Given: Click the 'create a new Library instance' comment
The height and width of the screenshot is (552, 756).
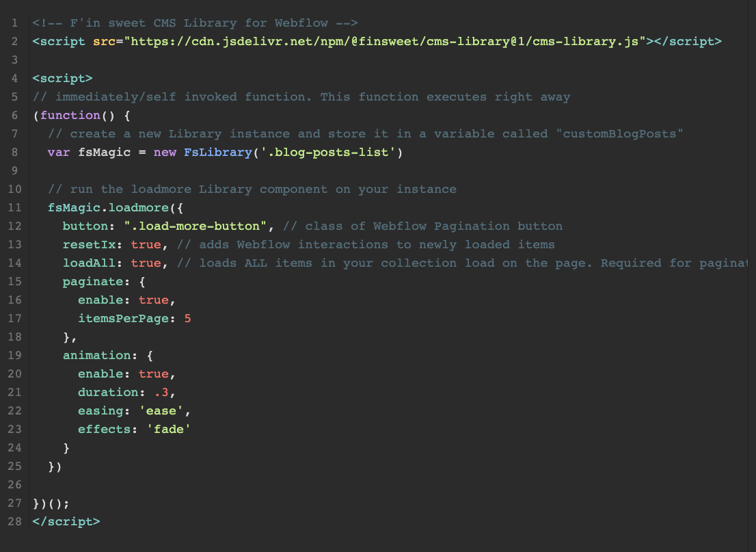Looking at the screenshot, I should tap(366, 133).
